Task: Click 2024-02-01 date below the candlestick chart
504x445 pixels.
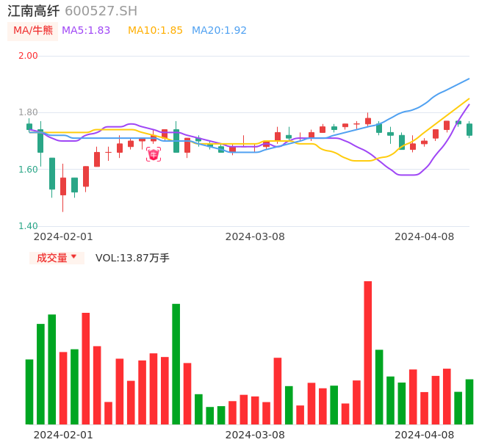Action: click(63, 236)
